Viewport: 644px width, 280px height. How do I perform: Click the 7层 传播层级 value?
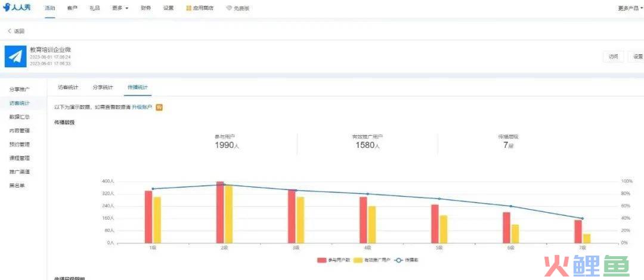pos(509,145)
